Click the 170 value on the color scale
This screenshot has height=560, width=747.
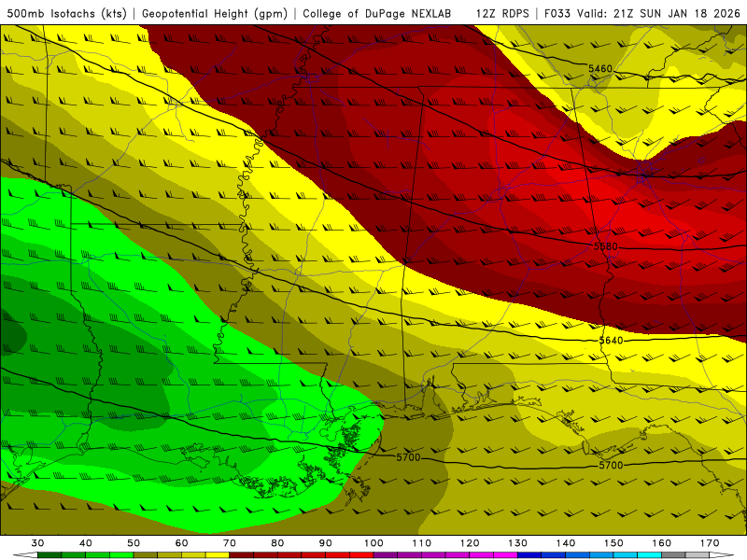[710, 543]
